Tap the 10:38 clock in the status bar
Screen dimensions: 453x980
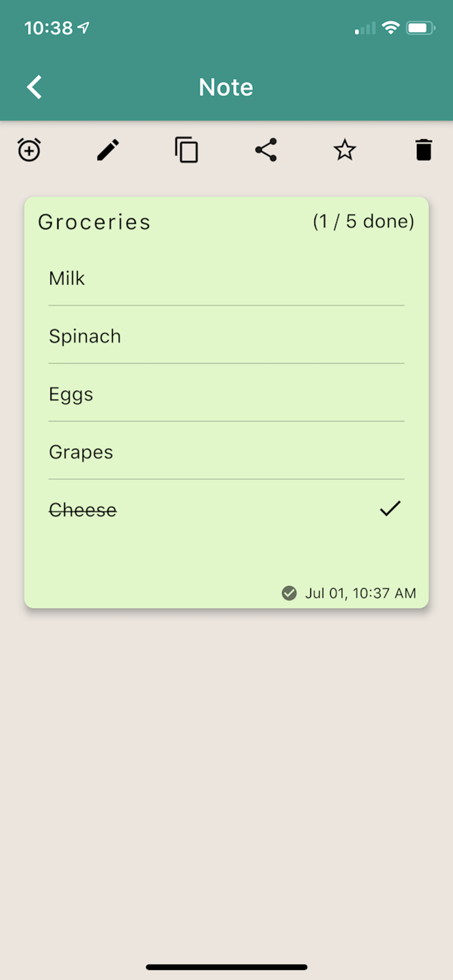point(48,28)
